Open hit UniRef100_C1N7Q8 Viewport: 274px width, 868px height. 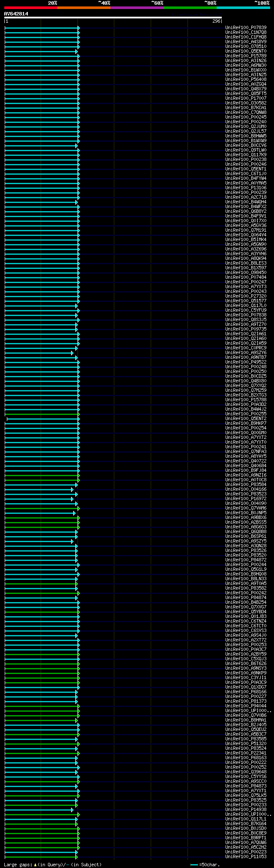click(x=246, y=32)
